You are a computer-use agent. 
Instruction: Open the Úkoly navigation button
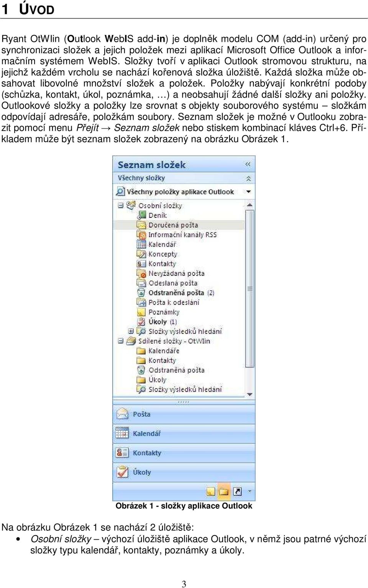(184, 472)
